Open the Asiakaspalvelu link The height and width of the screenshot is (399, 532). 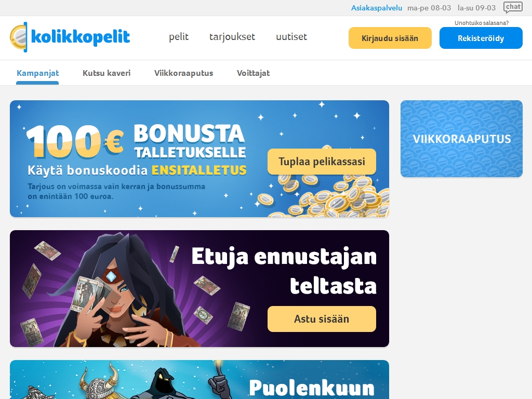click(x=376, y=8)
